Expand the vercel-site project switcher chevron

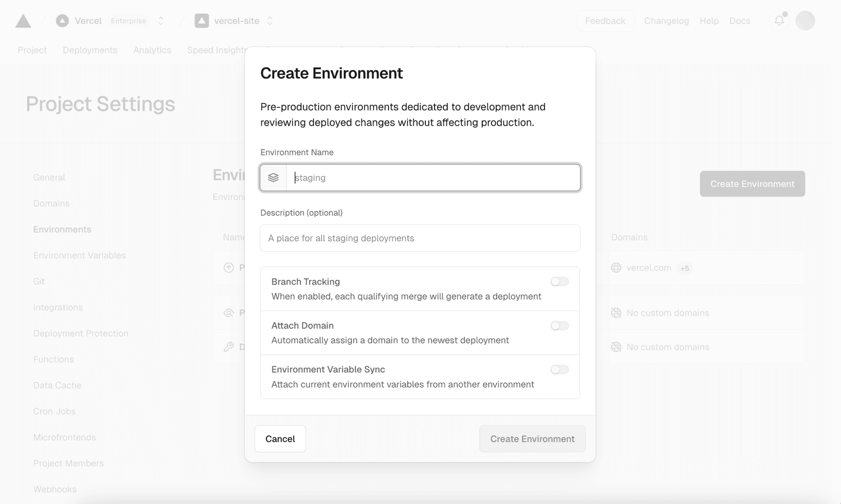(270, 21)
